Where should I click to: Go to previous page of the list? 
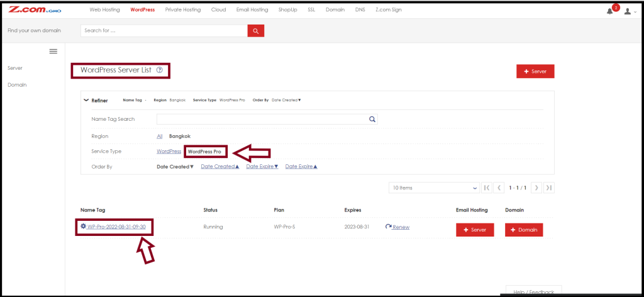click(499, 188)
